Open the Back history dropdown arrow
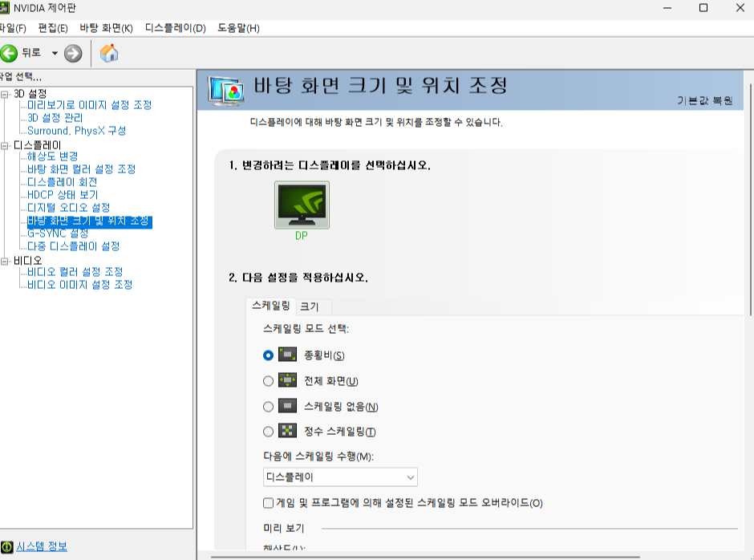 [55, 53]
